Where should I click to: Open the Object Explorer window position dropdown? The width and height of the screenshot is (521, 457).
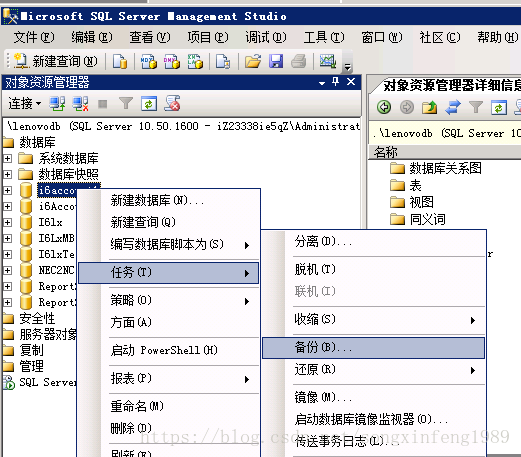pos(322,83)
